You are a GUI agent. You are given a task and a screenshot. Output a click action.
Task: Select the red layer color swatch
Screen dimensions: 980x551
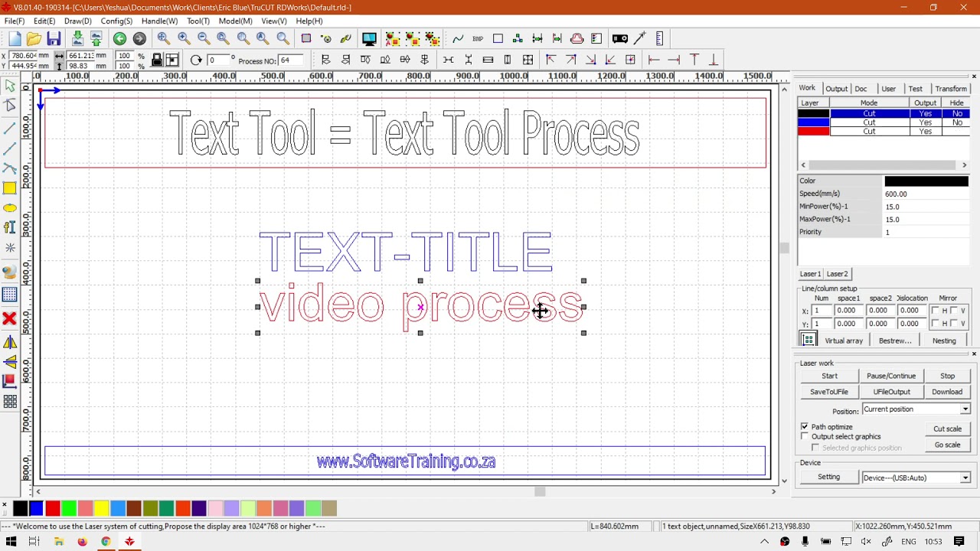coord(813,132)
